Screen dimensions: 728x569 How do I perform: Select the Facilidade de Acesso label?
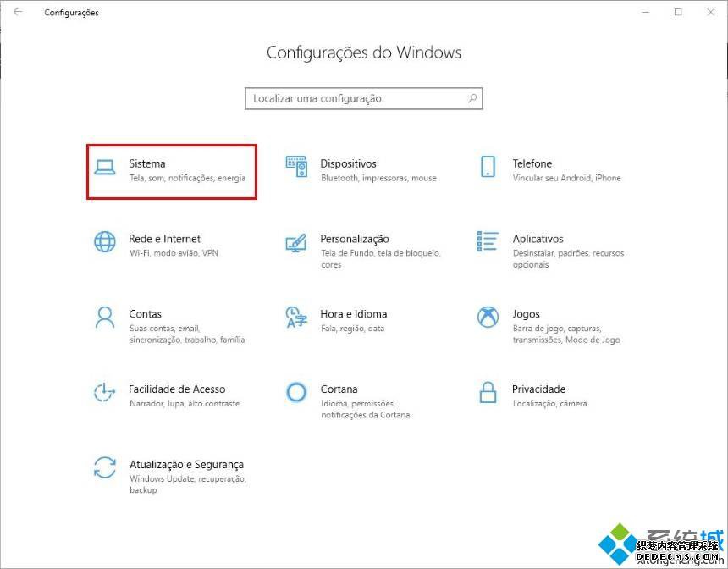(x=177, y=389)
